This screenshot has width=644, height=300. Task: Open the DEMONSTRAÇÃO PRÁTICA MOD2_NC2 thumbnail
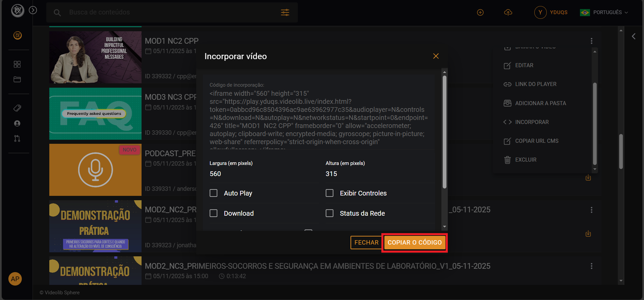tap(95, 226)
